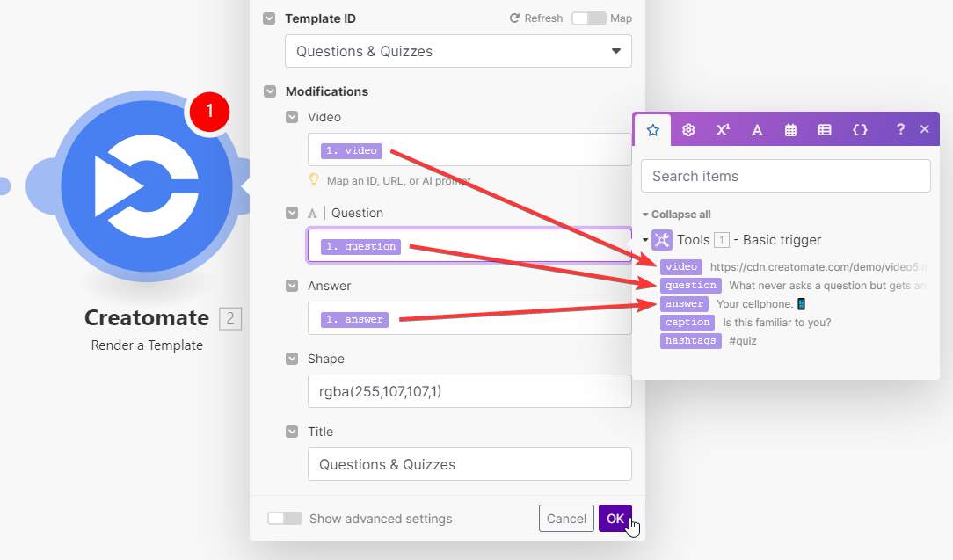Uncheck the Shape field checkbox
This screenshot has height=560, width=953.
pos(292,359)
